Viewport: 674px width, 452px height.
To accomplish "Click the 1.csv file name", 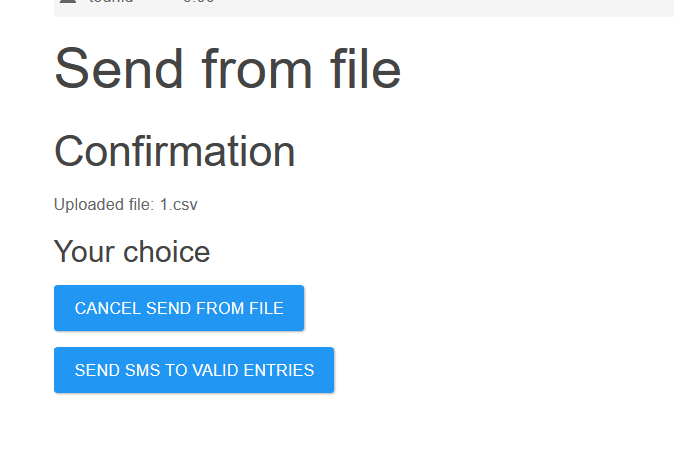I will click(x=179, y=204).
